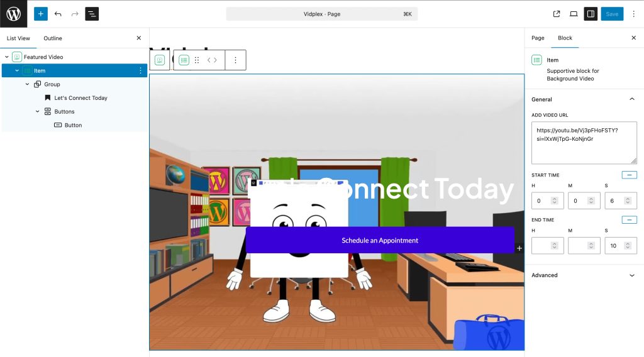This screenshot has width=644, height=357.
Task: Collapse the Featured Video tree item
Action: (x=7, y=57)
